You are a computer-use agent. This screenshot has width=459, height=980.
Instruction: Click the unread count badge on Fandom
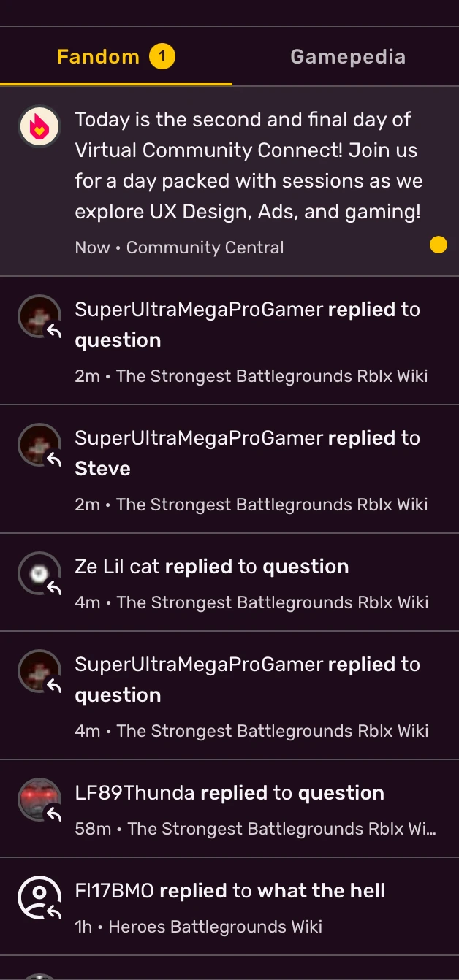coord(162,56)
